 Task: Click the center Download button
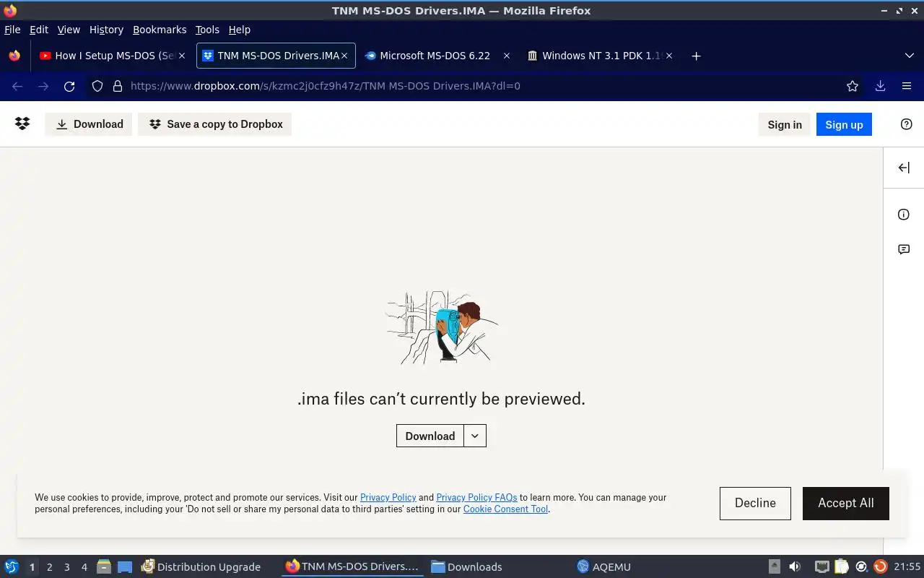pos(430,436)
